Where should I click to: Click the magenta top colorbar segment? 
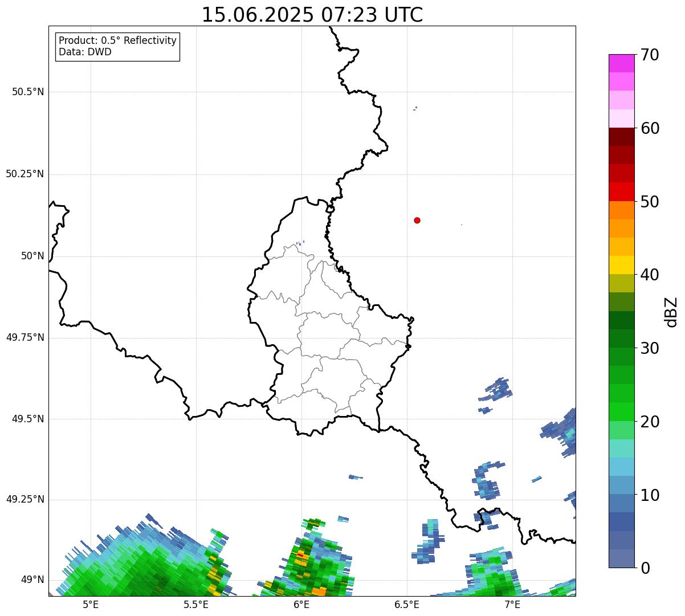click(621, 63)
